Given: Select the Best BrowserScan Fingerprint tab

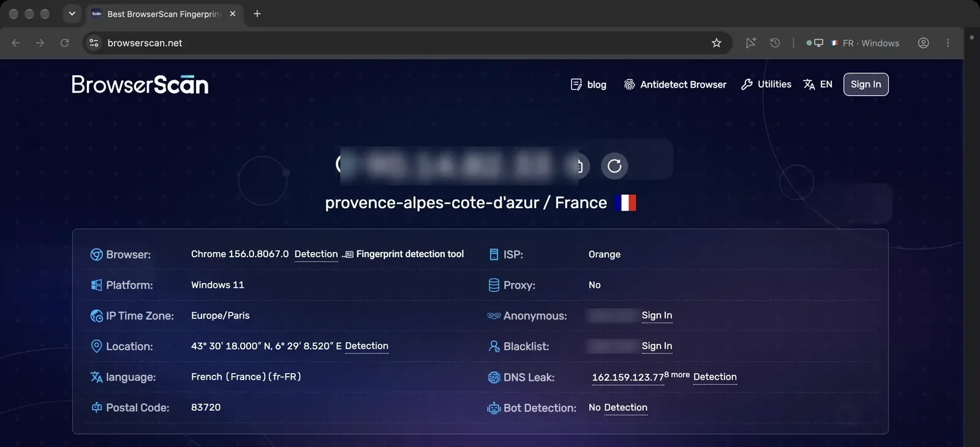Looking at the screenshot, I should click(164, 13).
